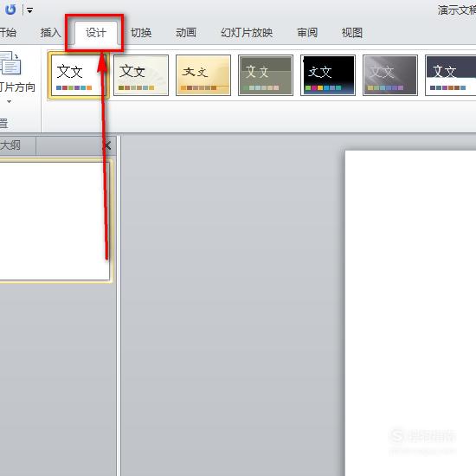This screenshot has height=476, width=476.
Task: Select the 设计 (Design) tab
Action: tap(96, 33)
